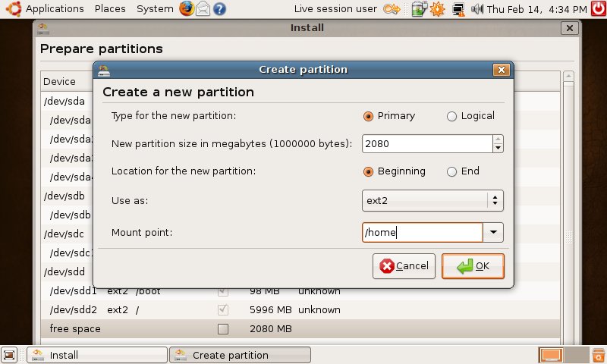This screenshot has height=364, width=607.
Task: Expand the Mount point dropdown arrow
Action: pos(493,232)
